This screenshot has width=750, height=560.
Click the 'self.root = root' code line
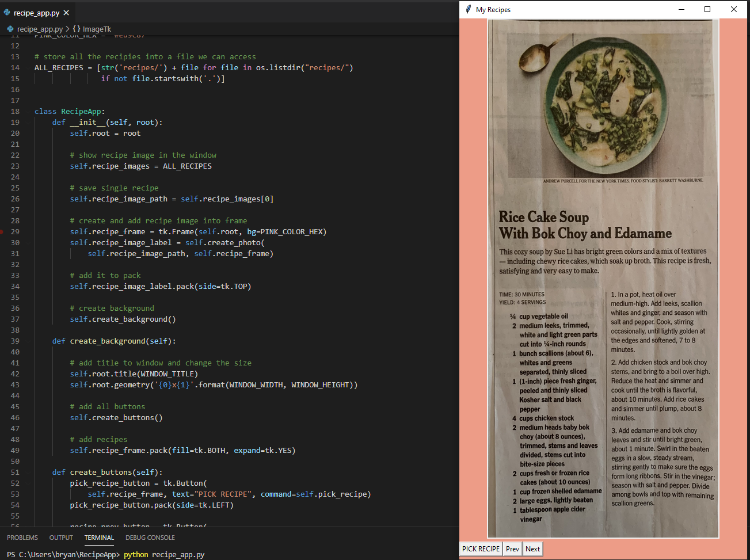coord(105,134)
